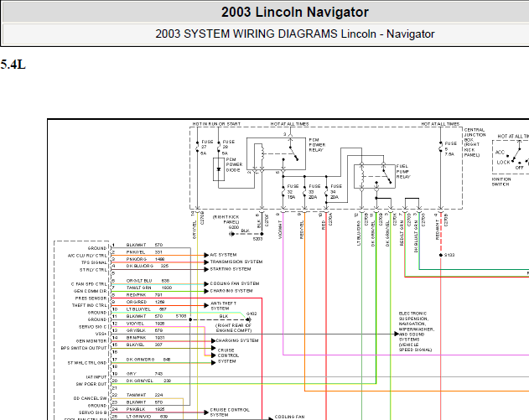
Task: Select the "PNK/BLK 1925" wire label
Action: point(145,409)
